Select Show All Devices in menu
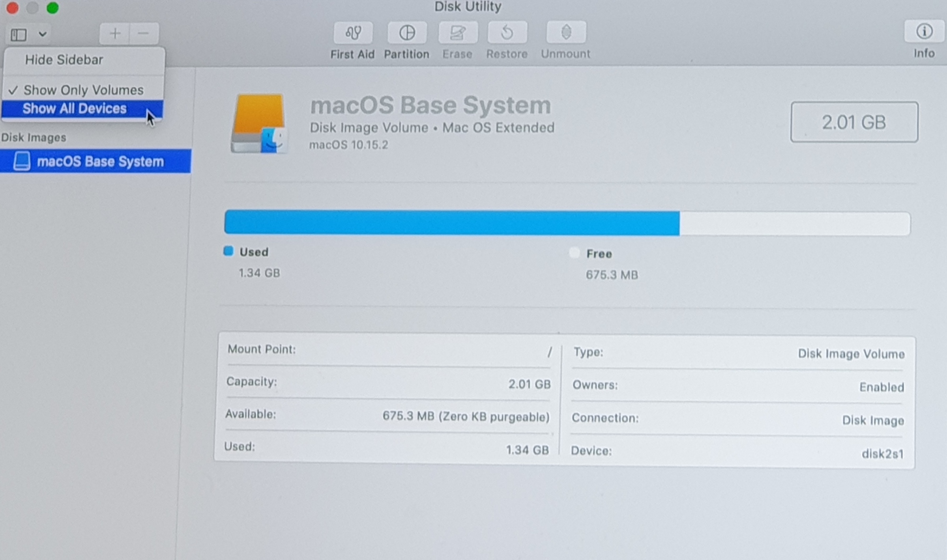The height and width of the screenshot is (560, 947). (75, 109)
